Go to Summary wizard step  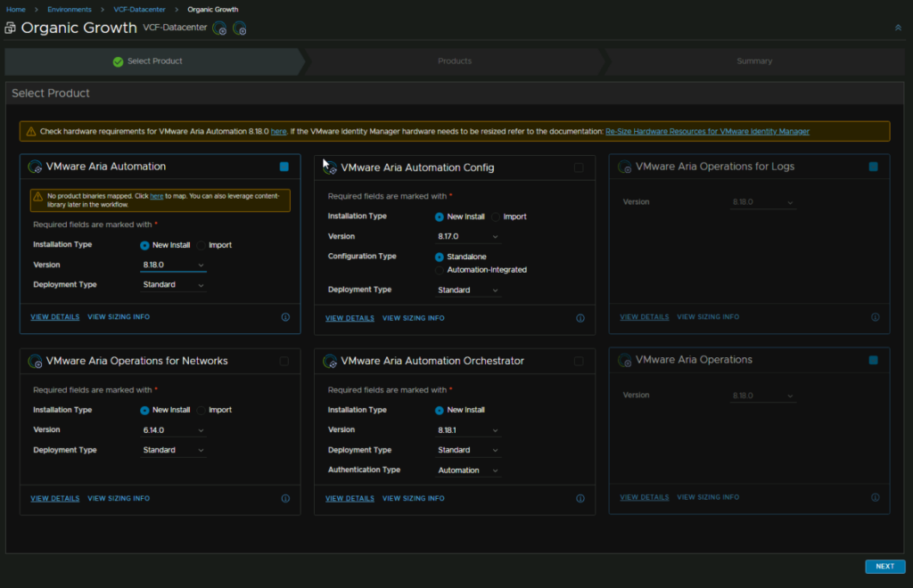tap(754, 61)
